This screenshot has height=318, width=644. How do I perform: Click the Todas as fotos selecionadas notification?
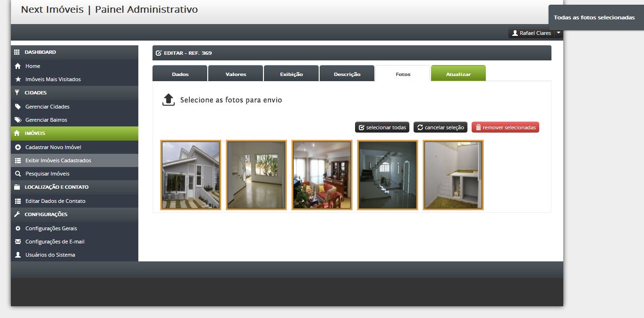(x=596, y=17)
